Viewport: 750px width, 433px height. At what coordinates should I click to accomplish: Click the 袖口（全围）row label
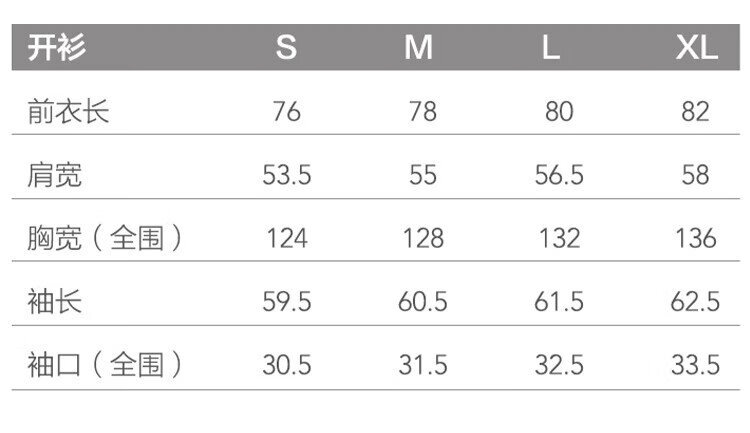pos(105,364)
